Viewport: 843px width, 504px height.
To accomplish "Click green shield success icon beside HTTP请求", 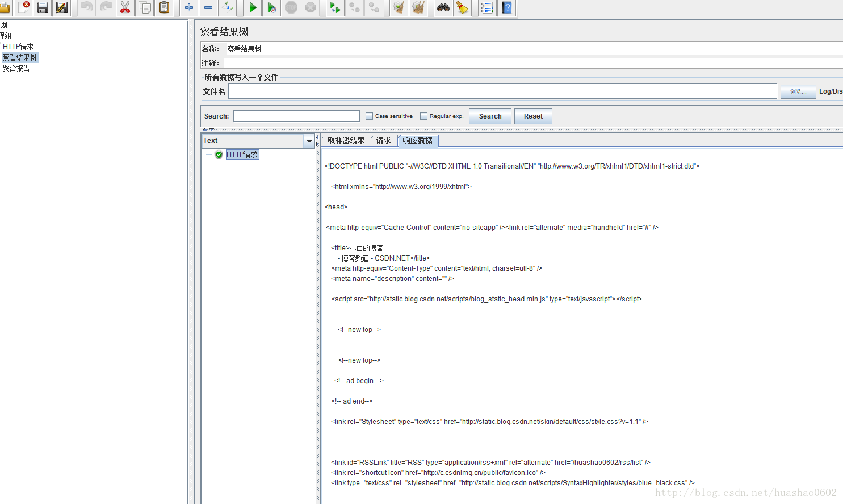I will click(219, 154).
